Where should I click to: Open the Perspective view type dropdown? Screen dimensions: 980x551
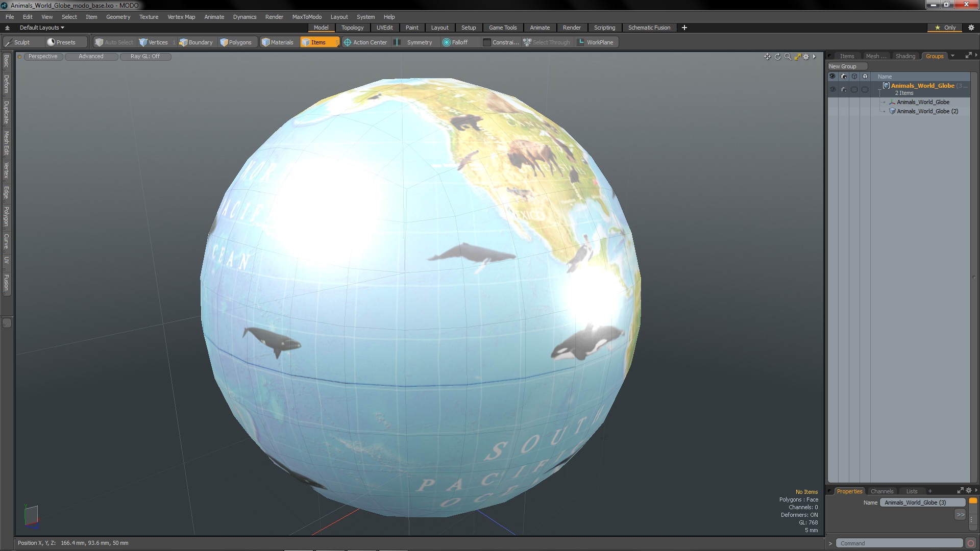point(43,57)
